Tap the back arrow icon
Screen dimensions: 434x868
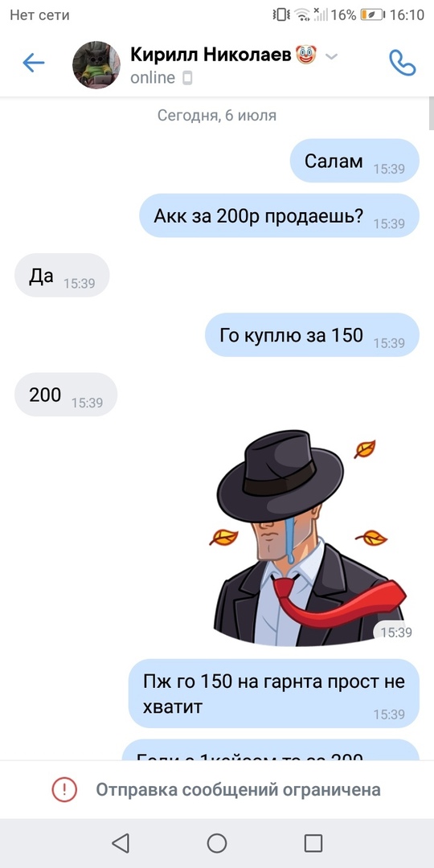33,63
